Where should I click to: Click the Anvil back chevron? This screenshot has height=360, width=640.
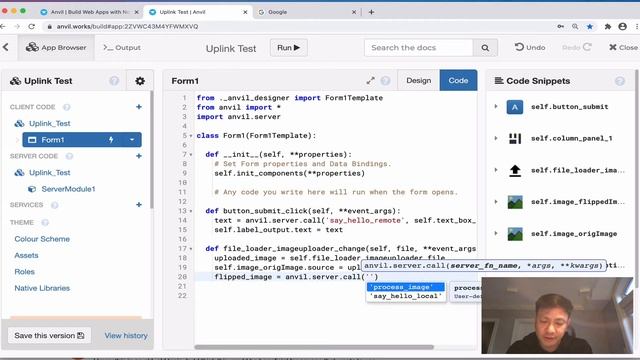6,47
